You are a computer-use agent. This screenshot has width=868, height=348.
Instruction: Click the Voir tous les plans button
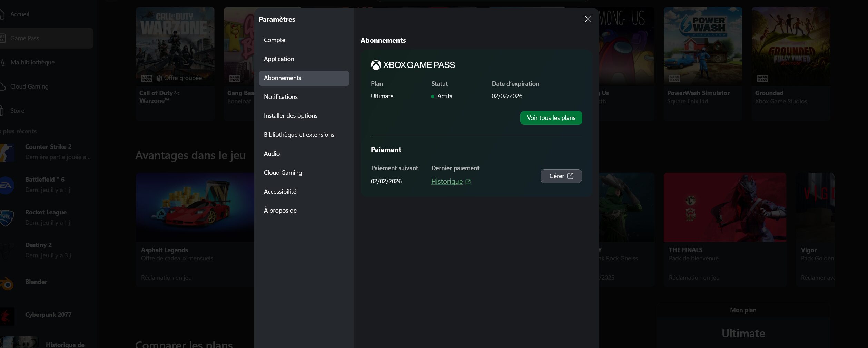[x=551, y=118]
